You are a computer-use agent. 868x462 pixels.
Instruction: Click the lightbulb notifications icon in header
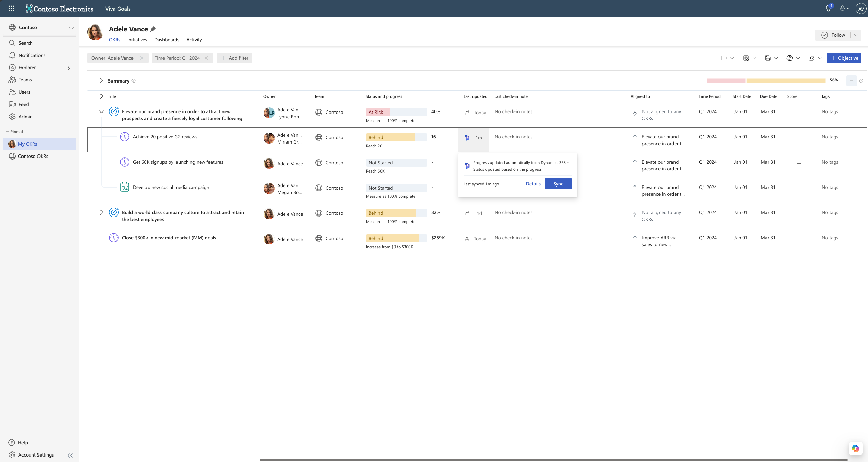[828, 9]
